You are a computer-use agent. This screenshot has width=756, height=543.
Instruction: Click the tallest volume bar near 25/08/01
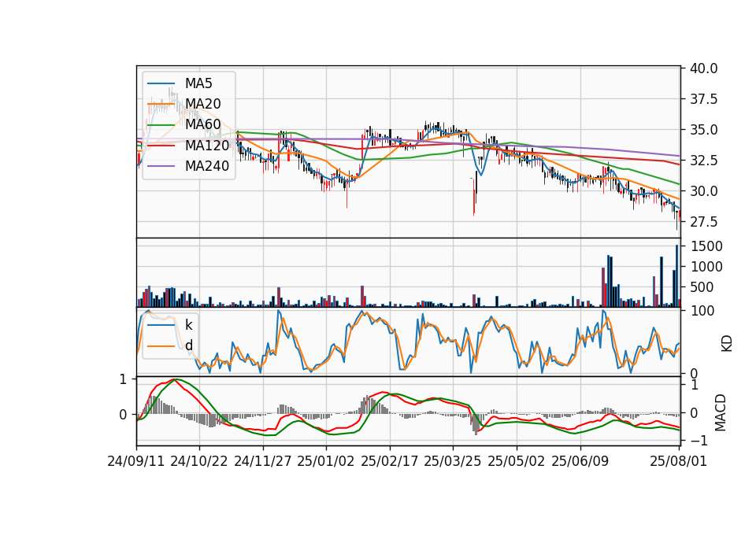677,275
